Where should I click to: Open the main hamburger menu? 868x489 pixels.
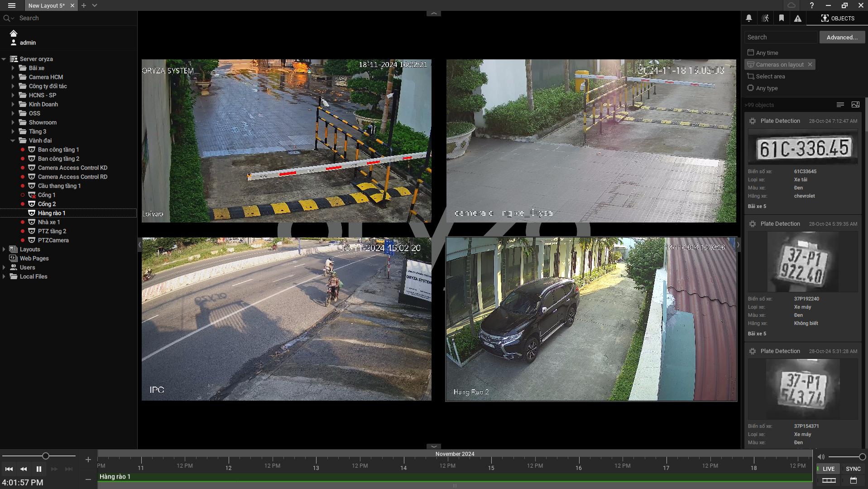click(12, 5)
